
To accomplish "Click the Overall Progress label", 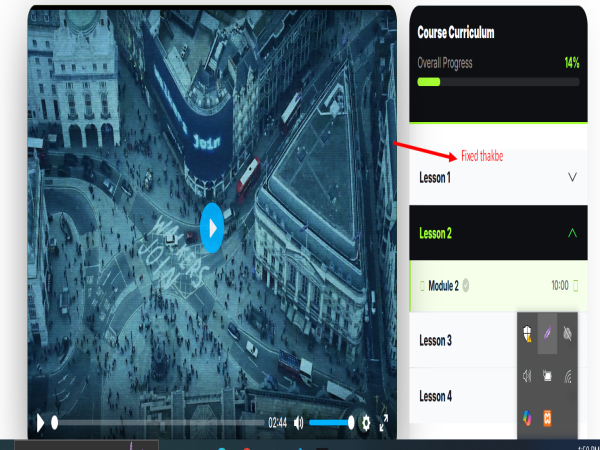I will pos(445,63).
